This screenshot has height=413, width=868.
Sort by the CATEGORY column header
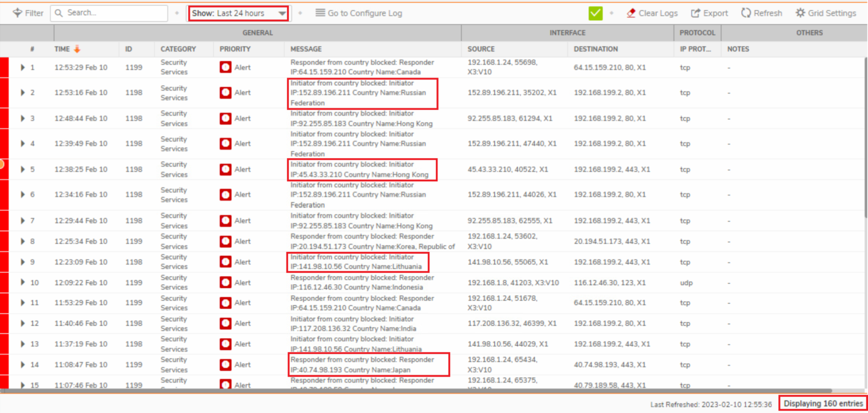click(178, 49)
